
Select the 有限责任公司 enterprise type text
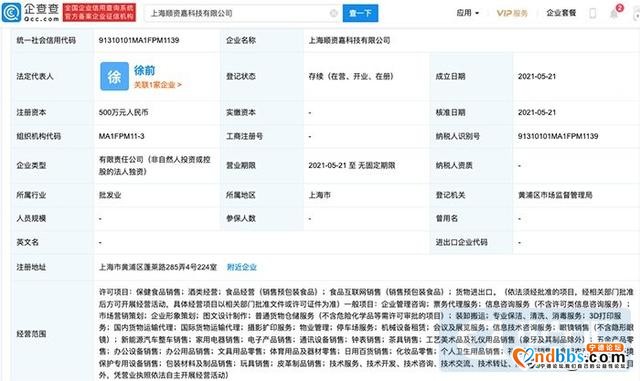coord(155,165)
